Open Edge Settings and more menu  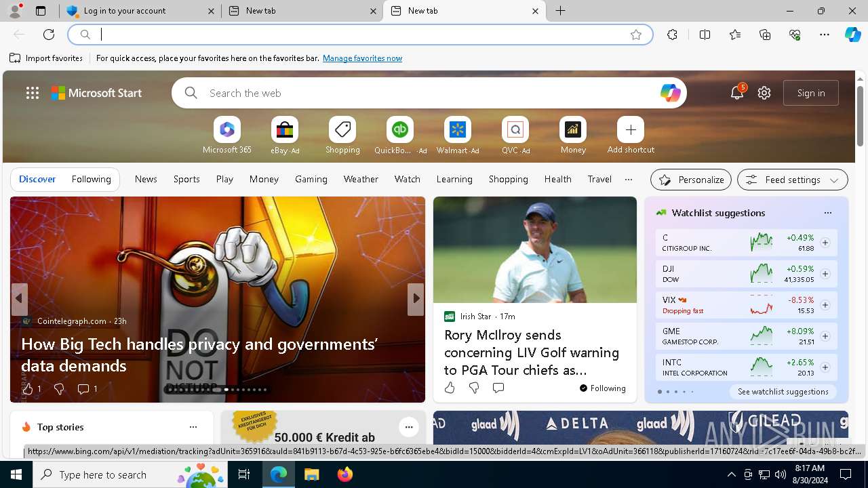tap(825, 35)
